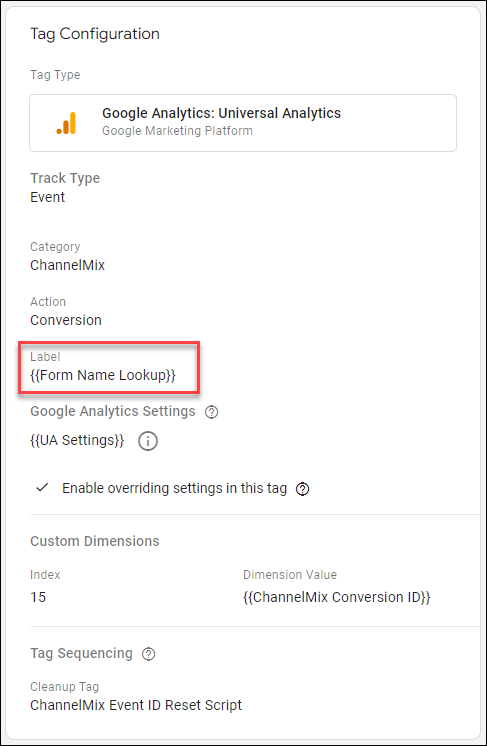Click info icon next to UA Settings

[x=148, y=441]
